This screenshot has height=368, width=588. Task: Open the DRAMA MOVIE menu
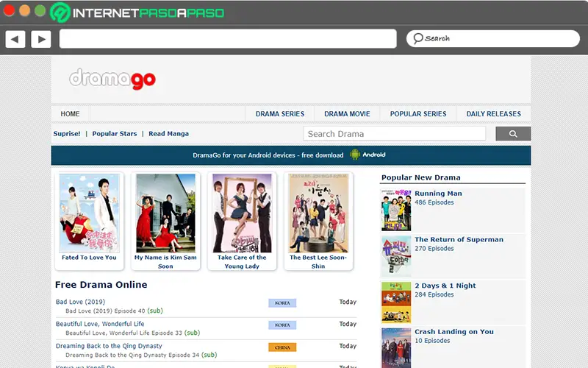pyautogui.click(x=347, y=114)
